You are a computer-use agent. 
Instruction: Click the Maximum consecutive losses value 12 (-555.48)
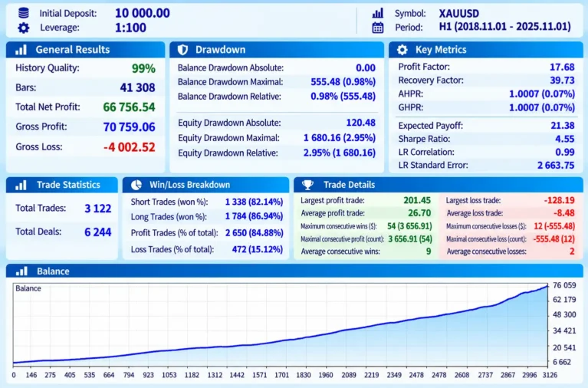pyautogui.click(x=554, y=226)
